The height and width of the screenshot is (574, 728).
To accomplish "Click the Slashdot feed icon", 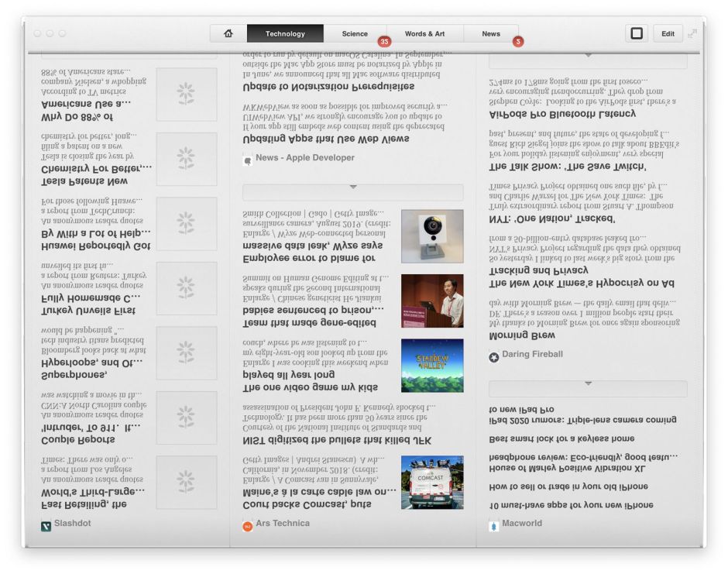I will pos(46,525).
